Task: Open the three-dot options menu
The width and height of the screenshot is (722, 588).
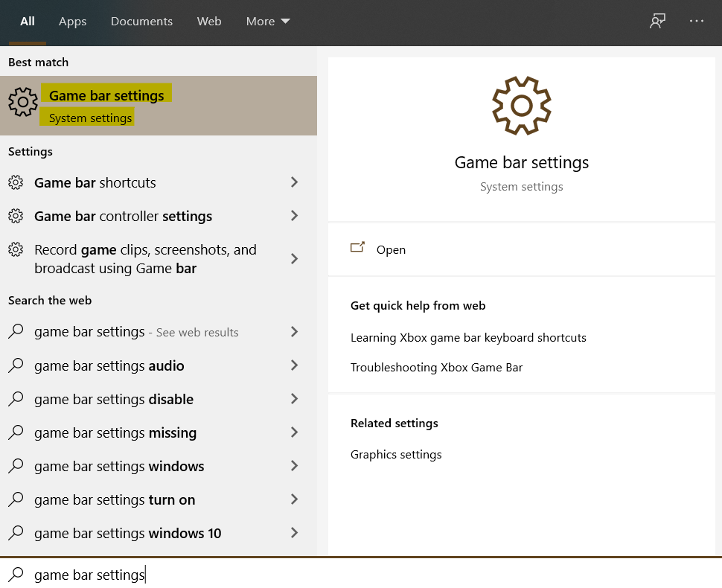Action: point(696,21)
